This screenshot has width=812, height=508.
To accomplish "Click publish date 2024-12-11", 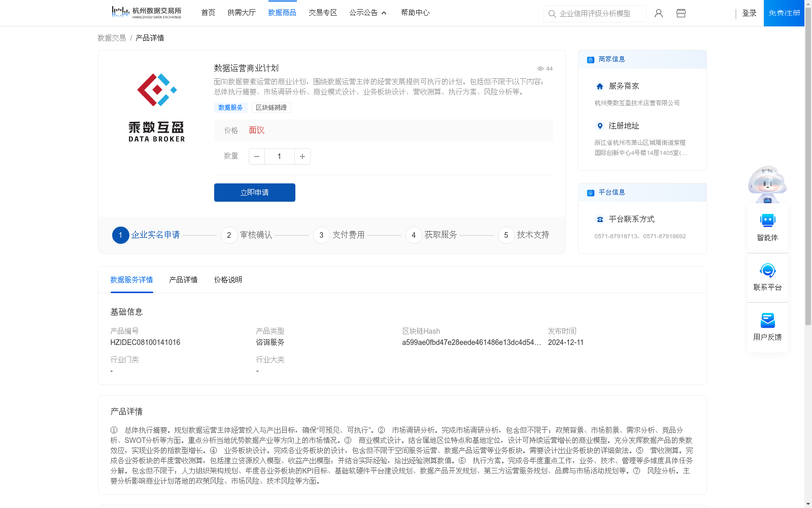I will (566, 342).
